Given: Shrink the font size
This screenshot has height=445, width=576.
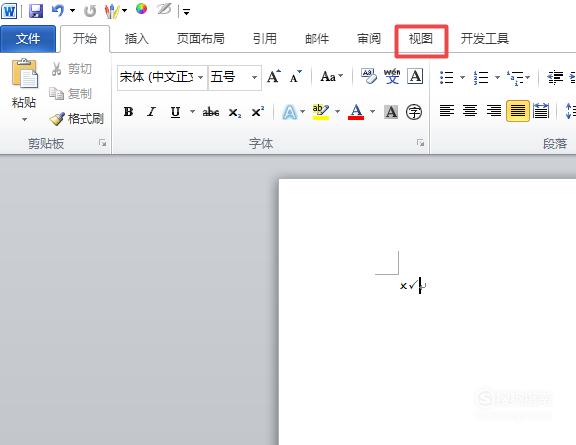Looking at the screenshot, I should 296,77.
